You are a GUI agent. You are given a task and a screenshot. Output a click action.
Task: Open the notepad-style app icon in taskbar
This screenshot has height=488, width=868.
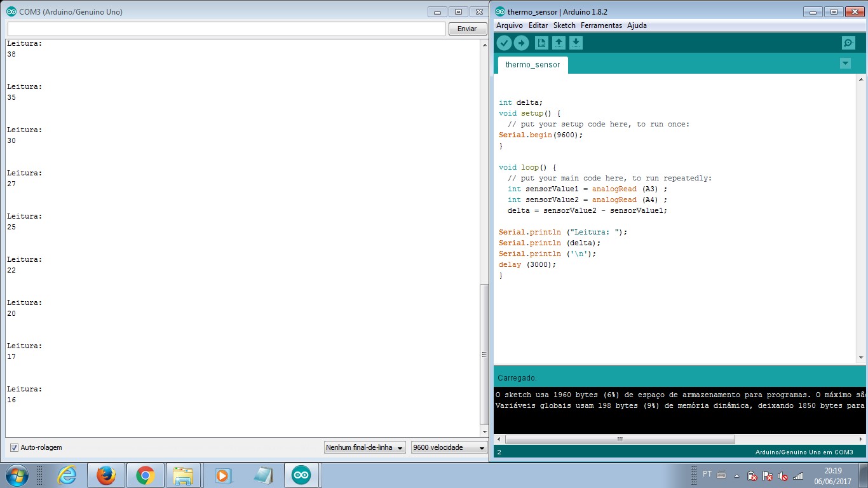[262, 475]
